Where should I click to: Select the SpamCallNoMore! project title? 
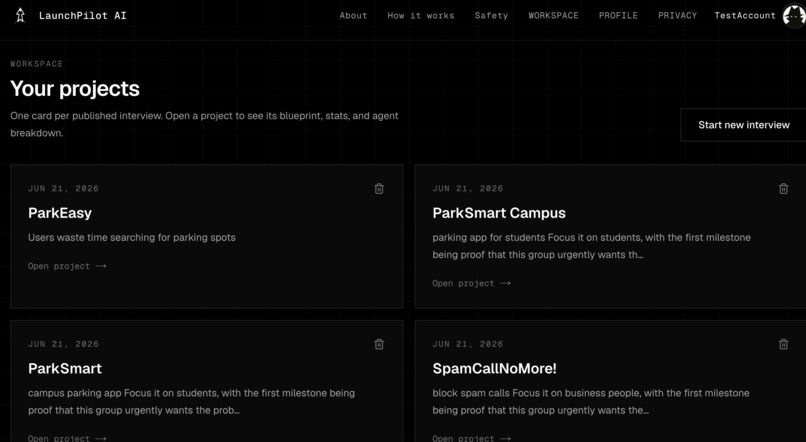pos(494,369)
